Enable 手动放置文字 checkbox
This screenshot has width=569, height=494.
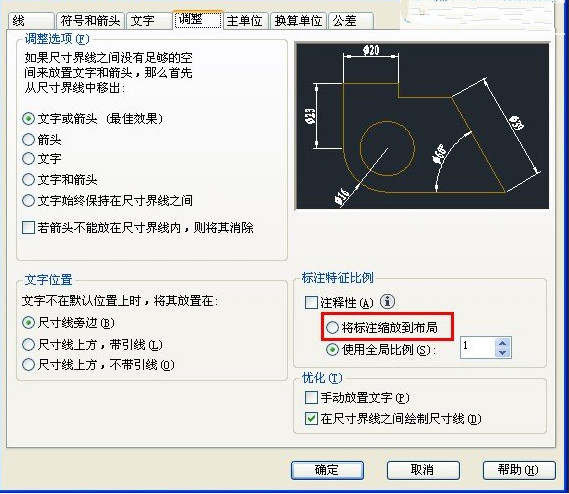click(x=311, y=398)
